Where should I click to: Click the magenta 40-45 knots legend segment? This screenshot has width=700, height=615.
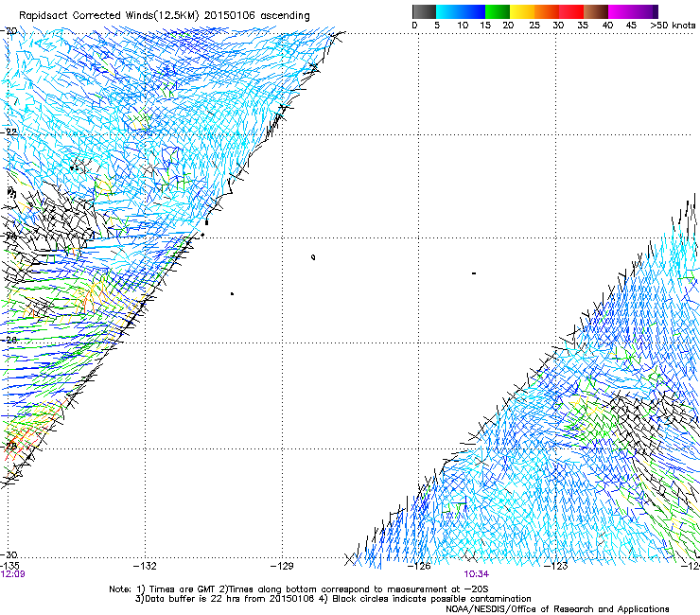621,11
